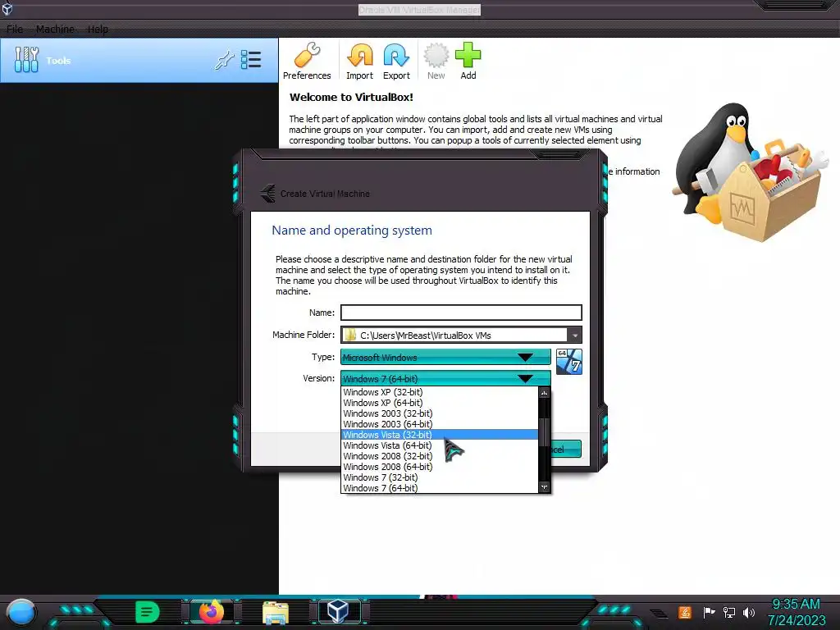Click the show hidden tray icons arrow

pyautogui.click(x=659, y=613)
